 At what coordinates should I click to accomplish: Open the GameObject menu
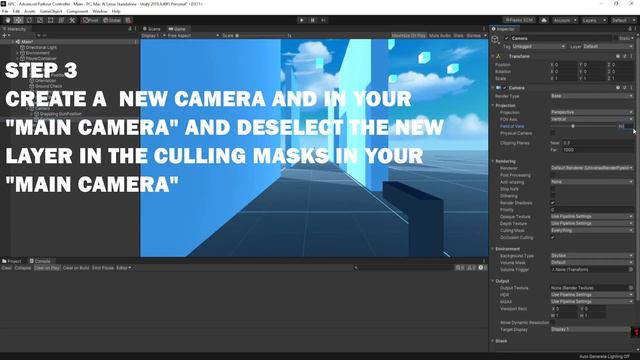tap(51, 11)
